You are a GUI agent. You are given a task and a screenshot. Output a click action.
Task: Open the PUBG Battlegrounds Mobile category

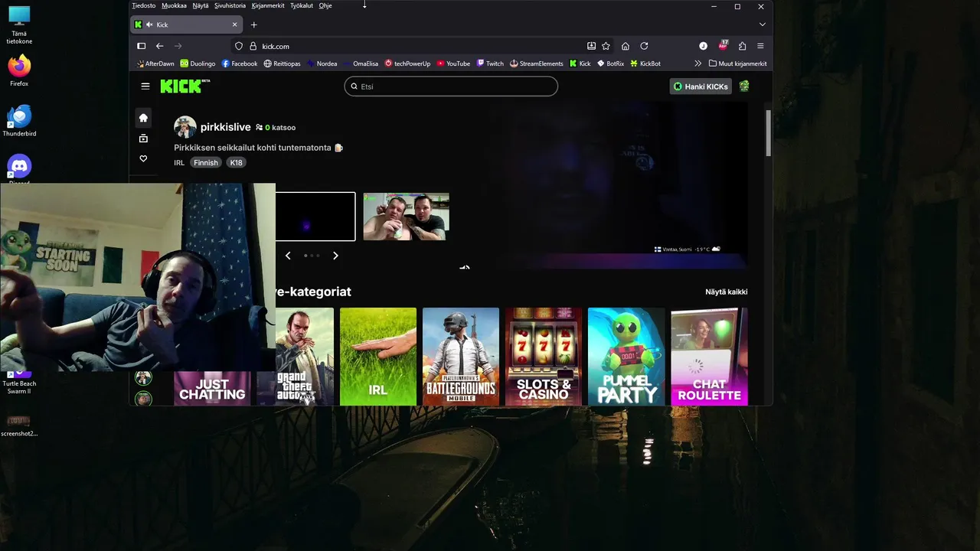461,356
